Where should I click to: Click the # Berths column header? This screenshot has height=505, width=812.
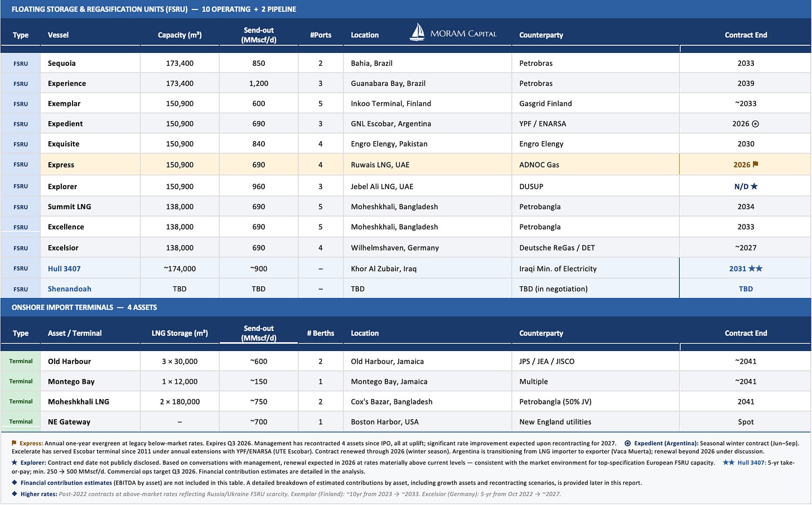tap(321, 333)
